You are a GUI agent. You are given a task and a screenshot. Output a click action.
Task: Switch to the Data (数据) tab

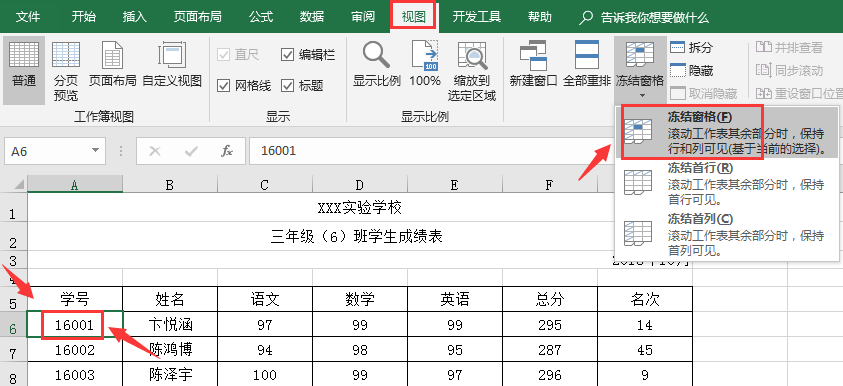pyautogui.click(x=312, y=17)
